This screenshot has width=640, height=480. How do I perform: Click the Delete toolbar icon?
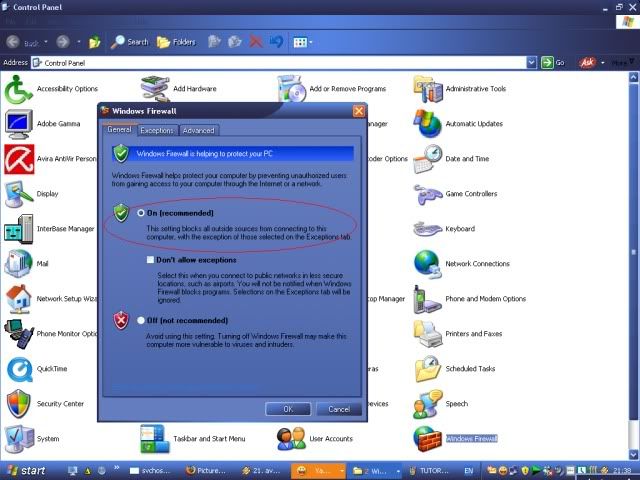click(x=256, y=42)
